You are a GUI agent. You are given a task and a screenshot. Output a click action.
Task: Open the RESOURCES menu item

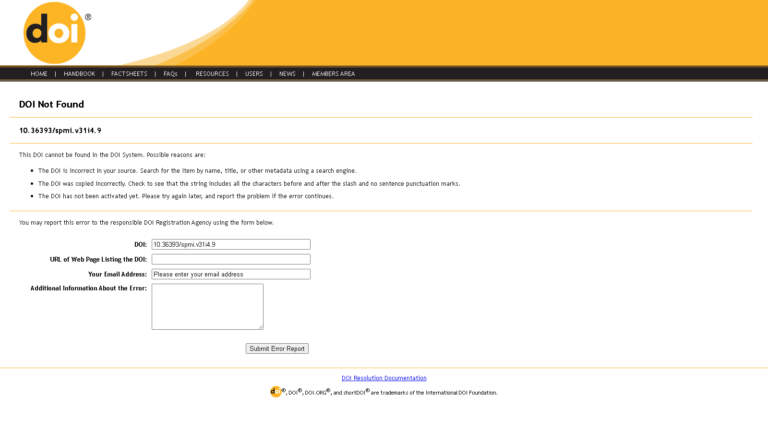click(212, 74)
